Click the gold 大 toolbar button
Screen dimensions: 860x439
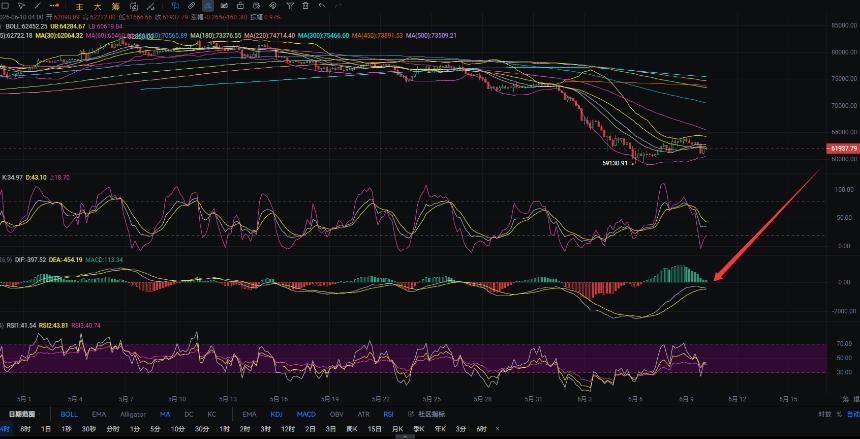point(97,7)
